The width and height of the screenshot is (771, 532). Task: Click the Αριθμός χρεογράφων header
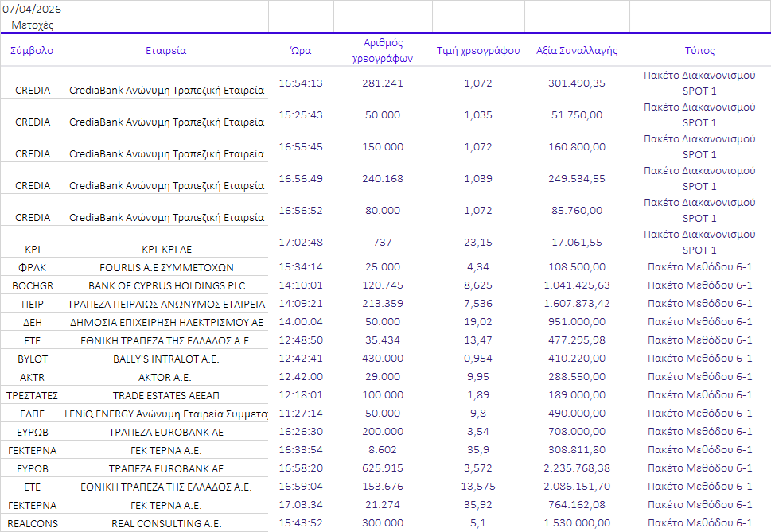click(383, 51)
